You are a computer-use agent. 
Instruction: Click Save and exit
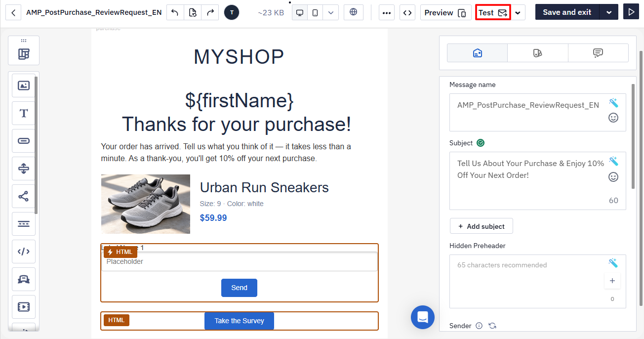(x=567, y=12)
